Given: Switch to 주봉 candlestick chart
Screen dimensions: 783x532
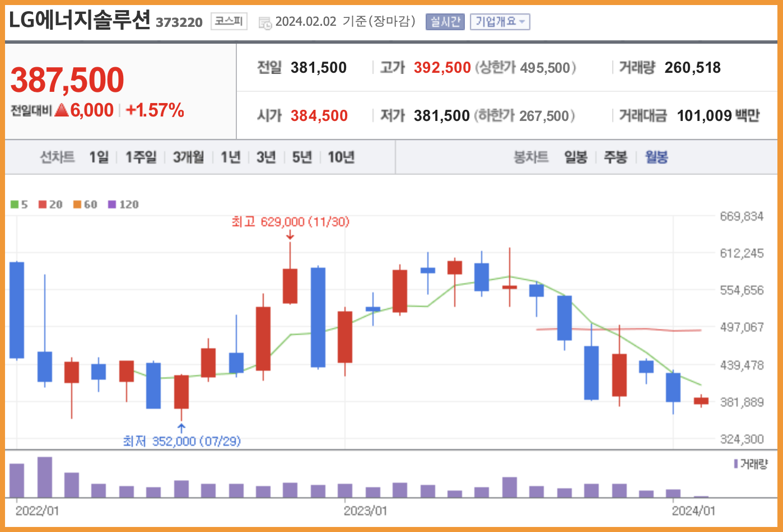Looking at the screenshot, I should [615, 157].
